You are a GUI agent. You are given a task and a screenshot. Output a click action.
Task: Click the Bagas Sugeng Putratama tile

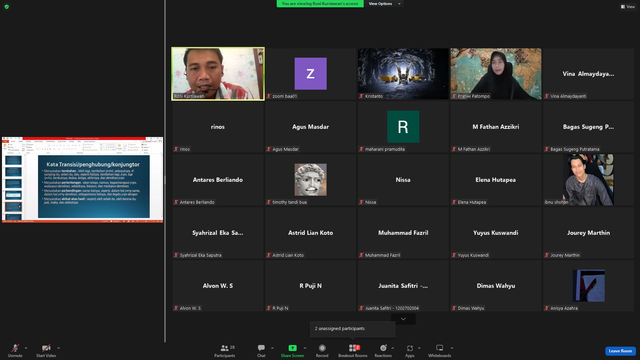(588, 127)
